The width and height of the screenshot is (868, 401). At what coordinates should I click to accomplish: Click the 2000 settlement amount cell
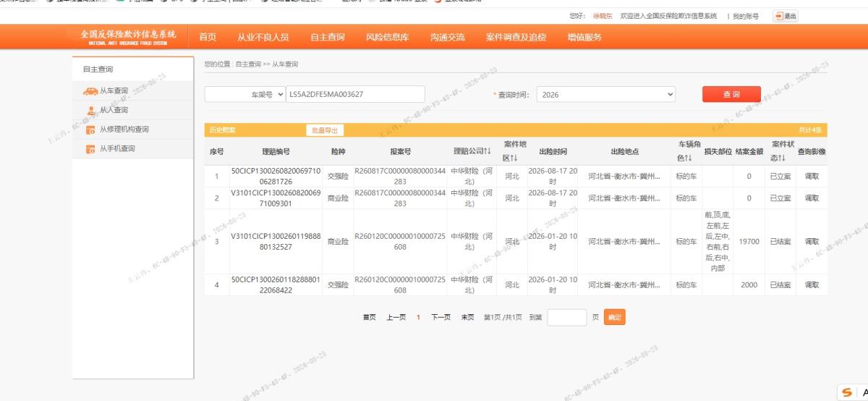[x=749, y=285]
